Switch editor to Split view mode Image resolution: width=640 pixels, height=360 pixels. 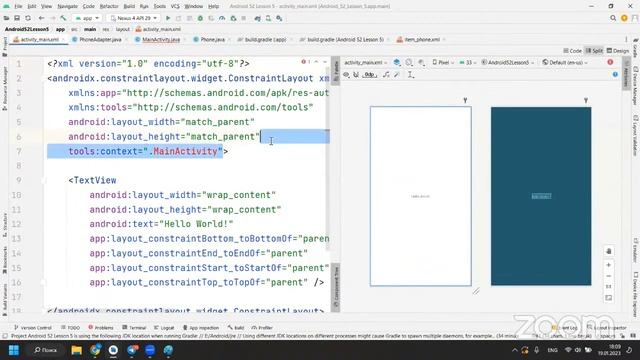point(594,51)
